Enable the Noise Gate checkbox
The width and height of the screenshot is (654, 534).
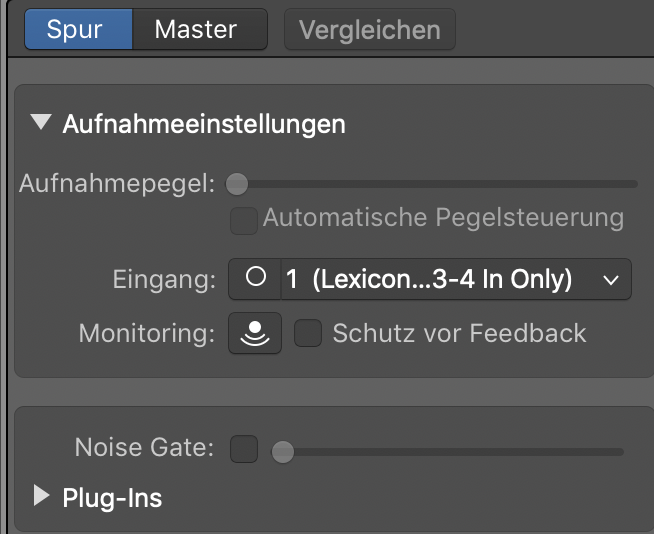point(243,449)
